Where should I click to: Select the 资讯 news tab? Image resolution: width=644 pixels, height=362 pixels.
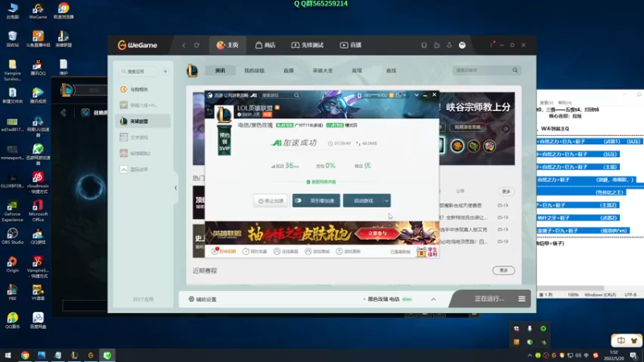click(220, 71)
